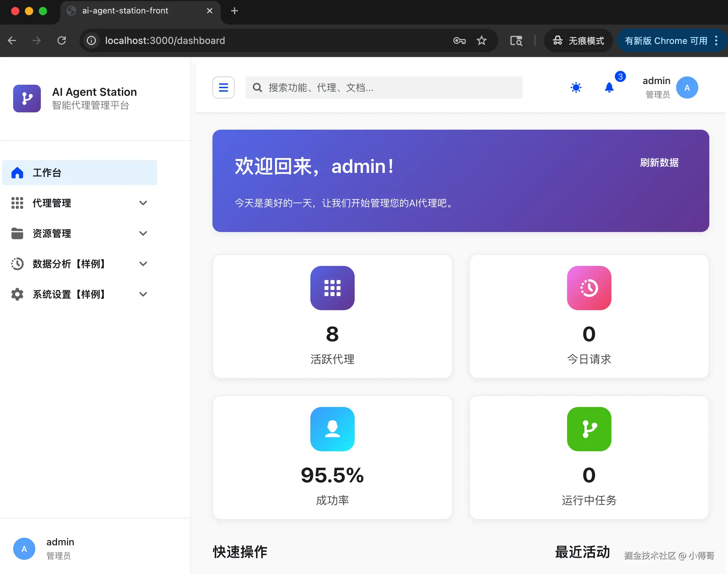
Task: Click the running tasks branch icon
Action: pos(589,429)
